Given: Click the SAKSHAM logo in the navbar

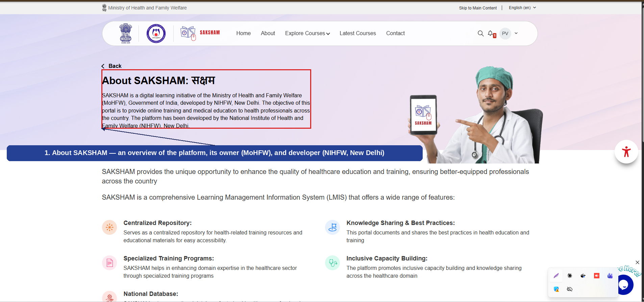Looking at the screenshot, I should click(x=200, y=33).
